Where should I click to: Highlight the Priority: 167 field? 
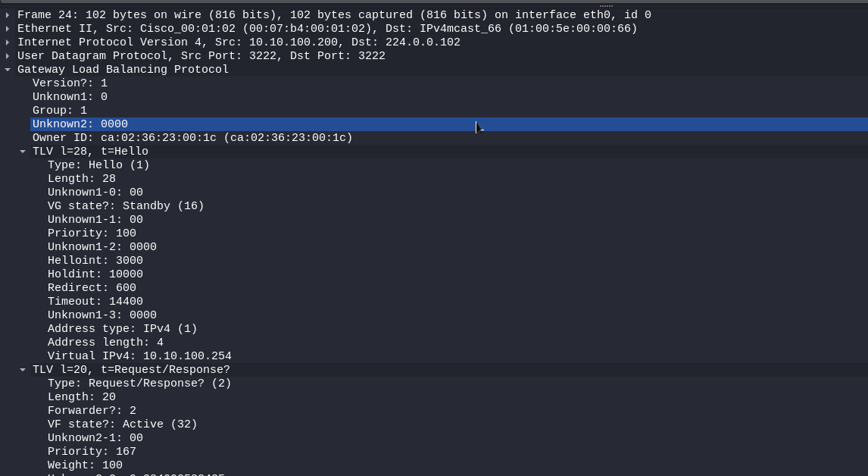tap(92, 452)
